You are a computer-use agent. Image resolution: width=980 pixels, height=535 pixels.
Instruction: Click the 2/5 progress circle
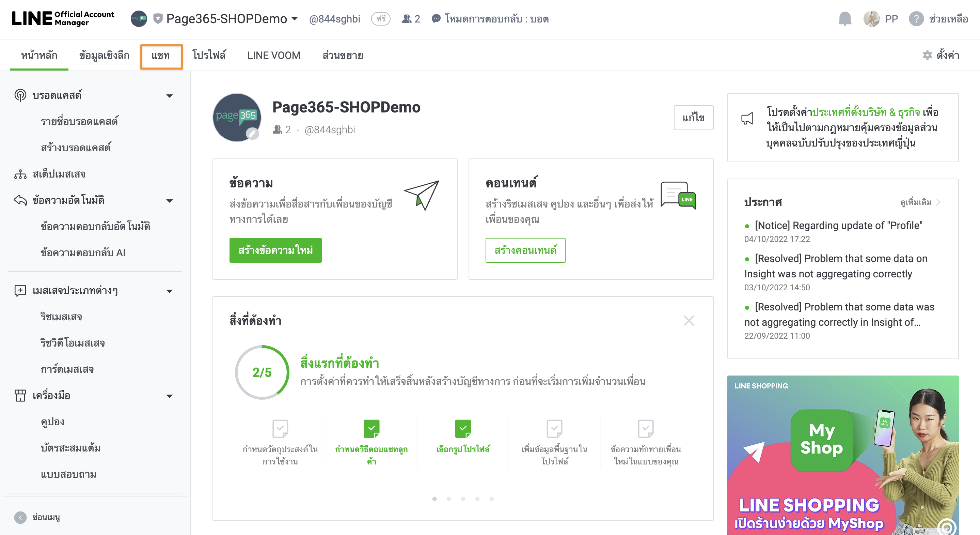(x=262, y=372)
